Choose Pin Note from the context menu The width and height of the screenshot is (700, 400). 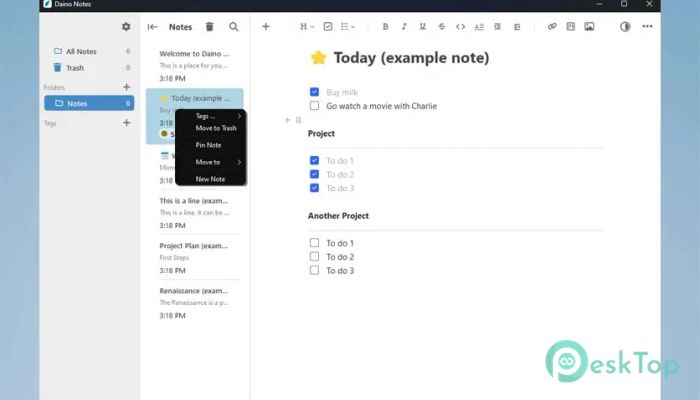click(x=208, y=145)
